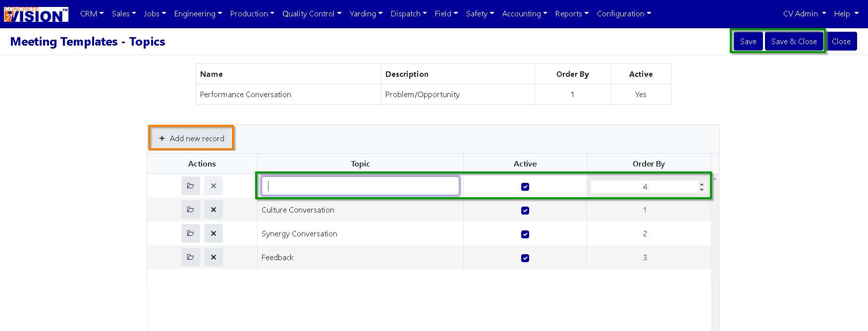
Task: Click the Yes active value cell
Action: point(641,94)
